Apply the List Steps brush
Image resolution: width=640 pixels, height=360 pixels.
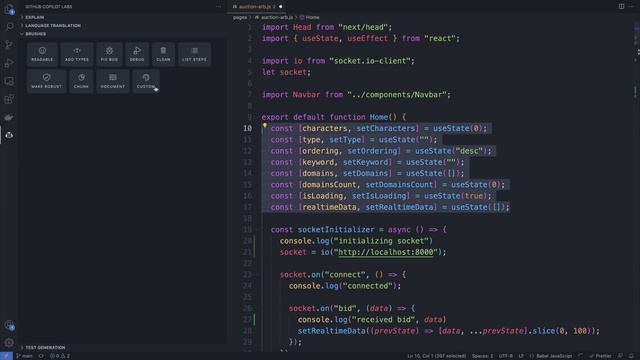tap(194, 54)
